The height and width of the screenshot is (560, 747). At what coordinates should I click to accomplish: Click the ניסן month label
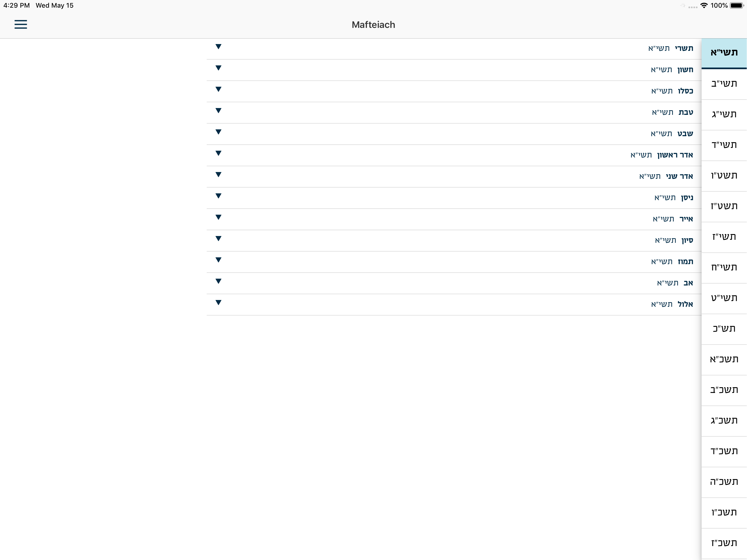pyautogui.click(x=687, y=198)
